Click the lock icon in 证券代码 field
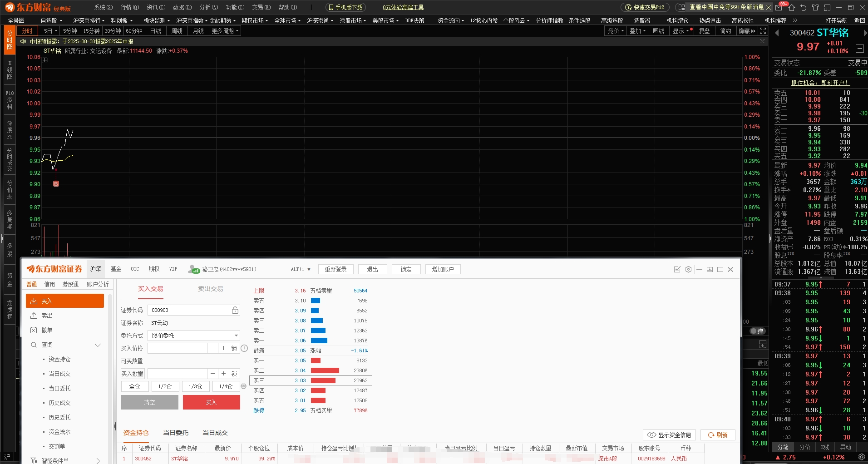 (x=235, y=310)
